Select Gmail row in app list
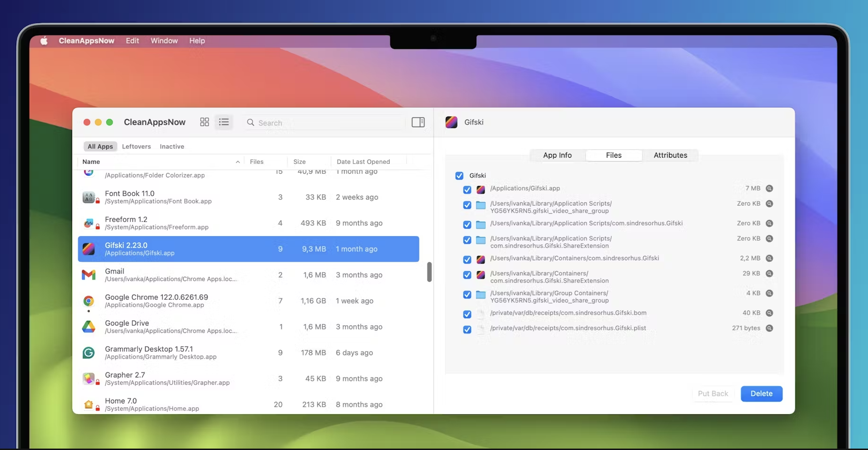868x450 pixels. click(x=248, y=275)
